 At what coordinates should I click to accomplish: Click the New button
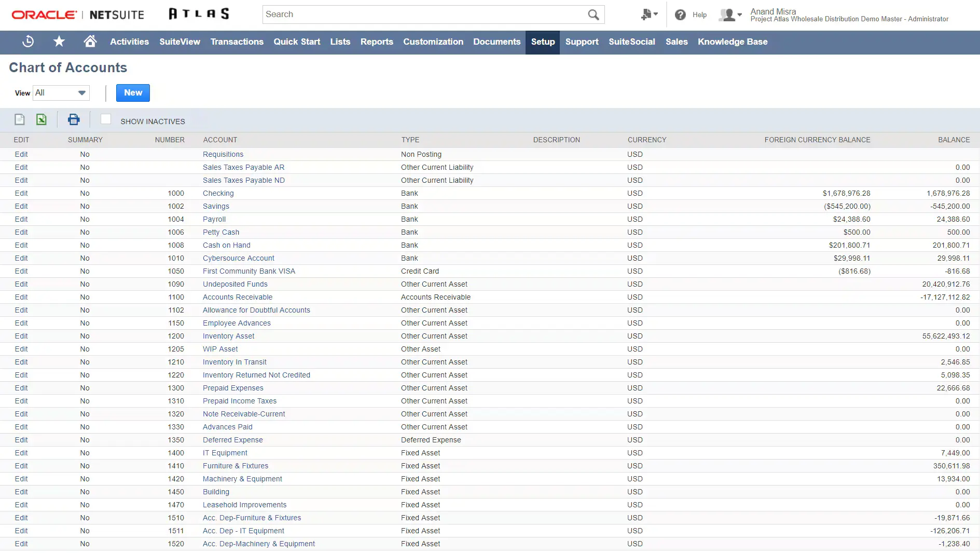click(133, 93)
